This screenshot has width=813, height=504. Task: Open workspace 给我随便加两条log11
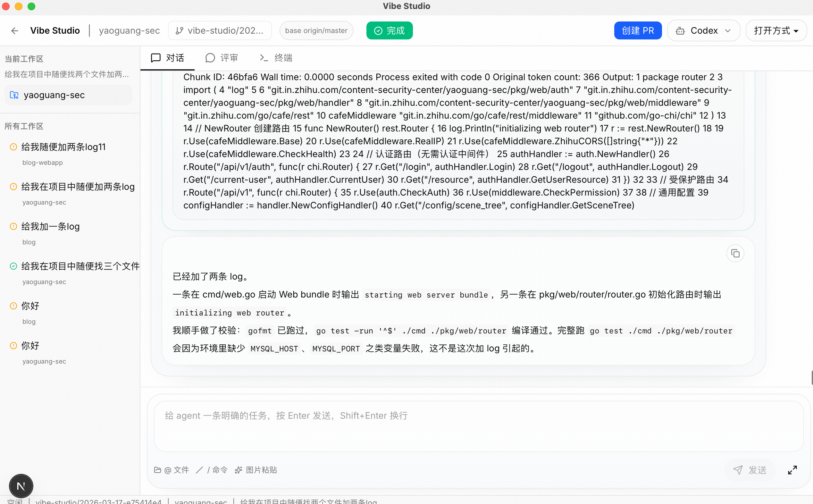click(x=70, y=154)
